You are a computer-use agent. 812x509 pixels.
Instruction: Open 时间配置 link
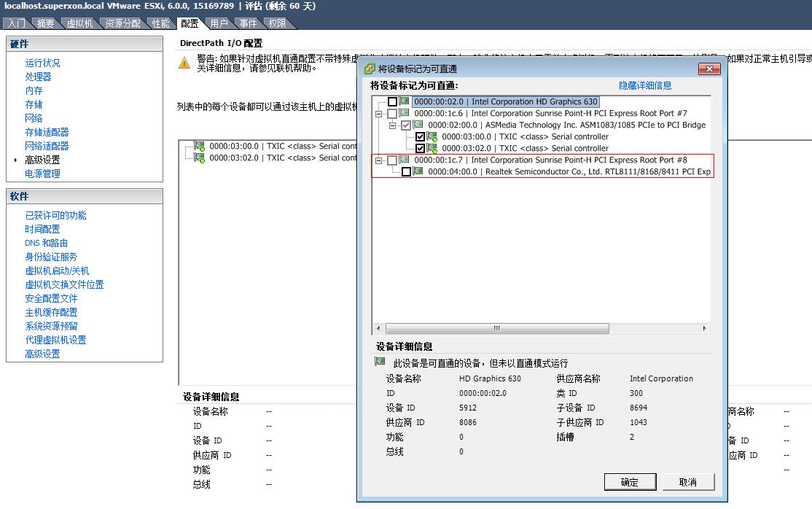42,229
